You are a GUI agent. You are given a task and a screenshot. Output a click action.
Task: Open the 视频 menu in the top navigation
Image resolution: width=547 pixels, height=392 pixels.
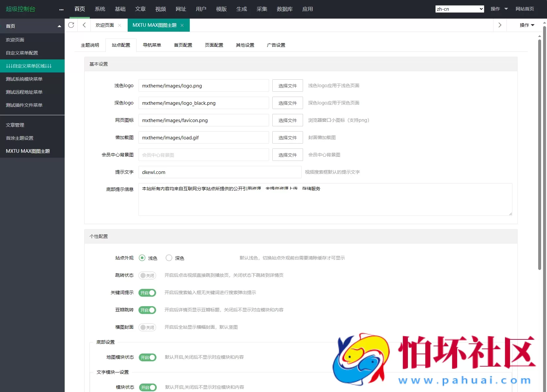[160, 9]
